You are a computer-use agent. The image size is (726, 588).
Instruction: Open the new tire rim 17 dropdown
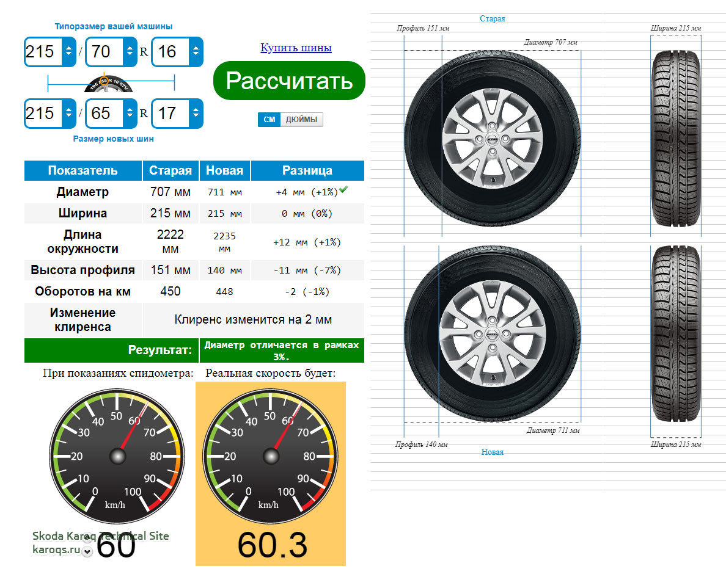195,114
